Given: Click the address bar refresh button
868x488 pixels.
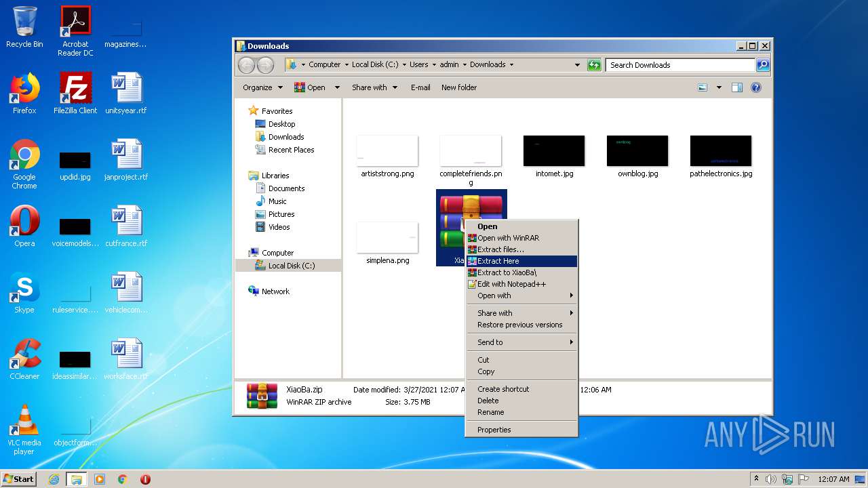Looking at the screenshot, I should pos(594,65).
